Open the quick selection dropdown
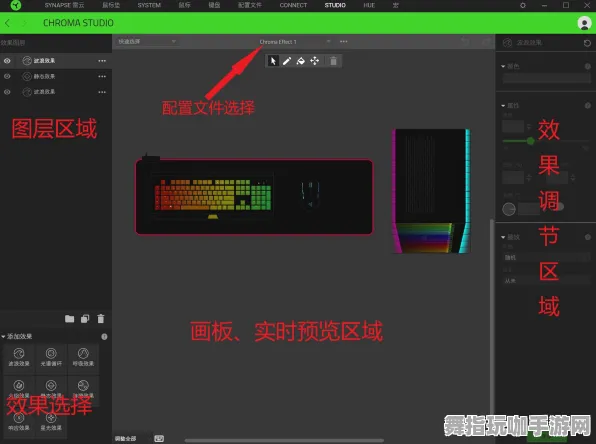The image size is (596, 444). pyautogui.click(x=146, y=41)
